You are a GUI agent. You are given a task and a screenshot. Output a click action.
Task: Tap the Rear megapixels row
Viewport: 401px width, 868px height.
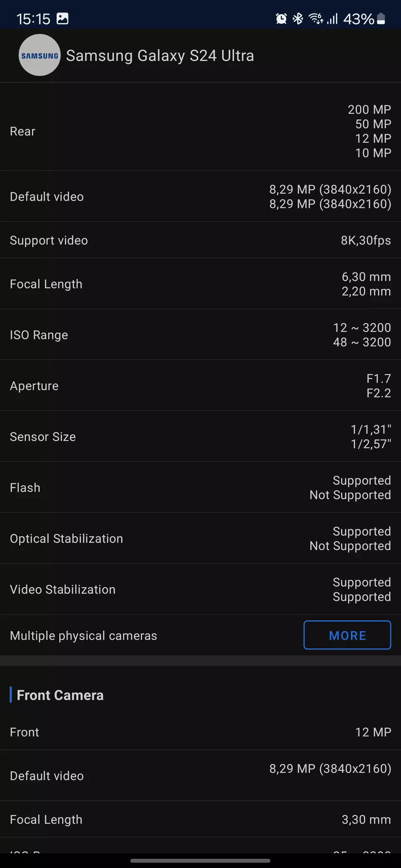point(200,131)
